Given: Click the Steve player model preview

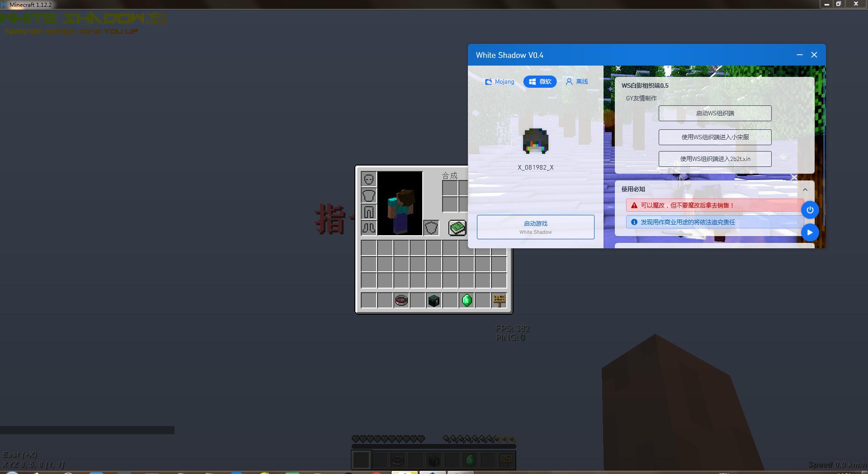Looking at the screenshot, I should (x=400, y=204).
